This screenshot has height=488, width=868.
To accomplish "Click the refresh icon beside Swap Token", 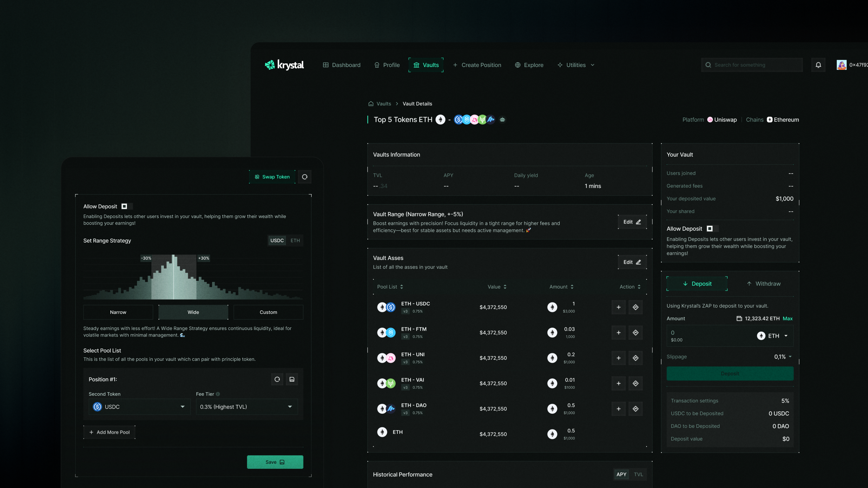I will (x=305, y=177).
